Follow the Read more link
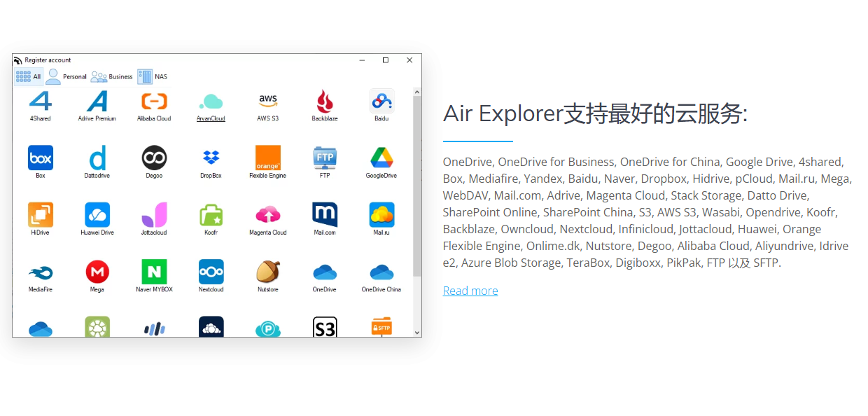This screenshot has width=868, height=416. tap(470, 291)
